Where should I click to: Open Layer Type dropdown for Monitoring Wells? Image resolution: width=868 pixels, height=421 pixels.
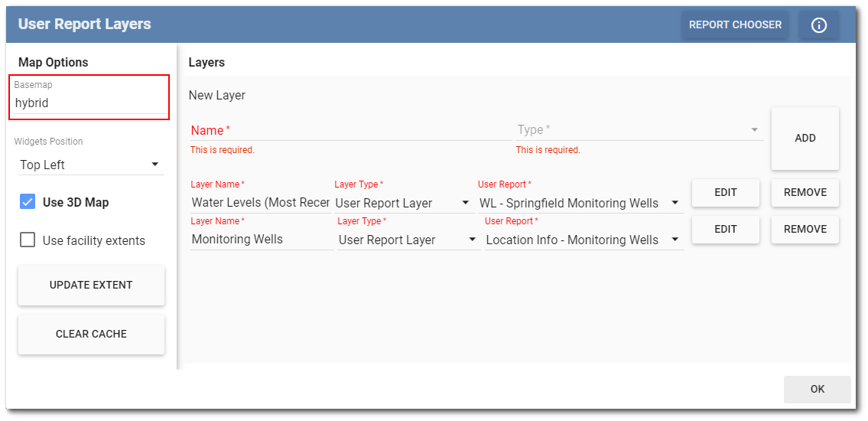pos(408,240)
